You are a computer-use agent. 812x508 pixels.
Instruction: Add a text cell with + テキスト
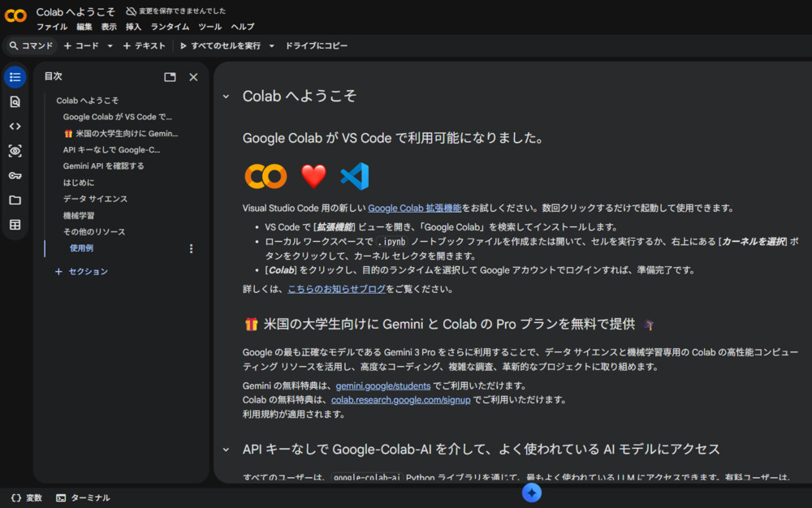click(144, 45)
